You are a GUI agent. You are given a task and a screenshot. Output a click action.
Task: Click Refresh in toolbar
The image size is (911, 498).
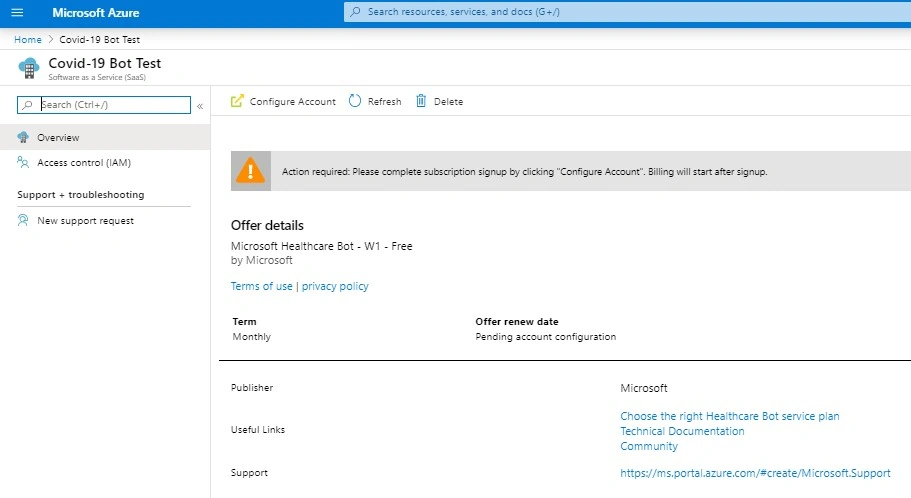click(375, 101)
